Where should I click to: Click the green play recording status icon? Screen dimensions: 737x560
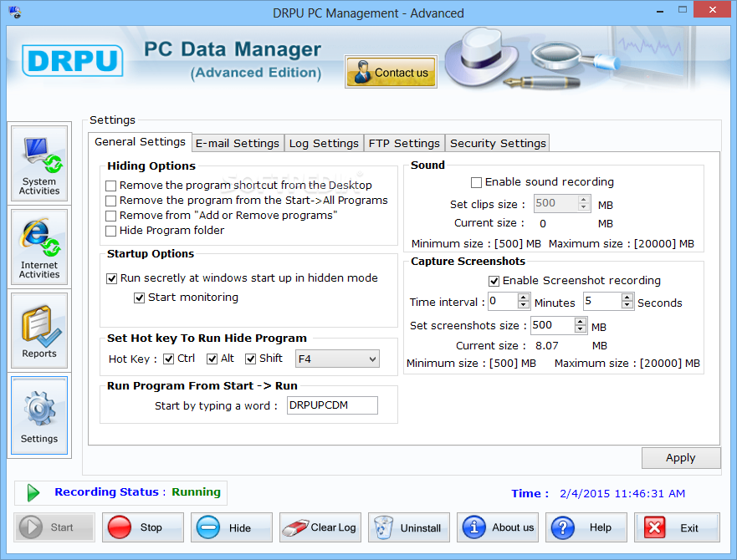click(33, 493)
